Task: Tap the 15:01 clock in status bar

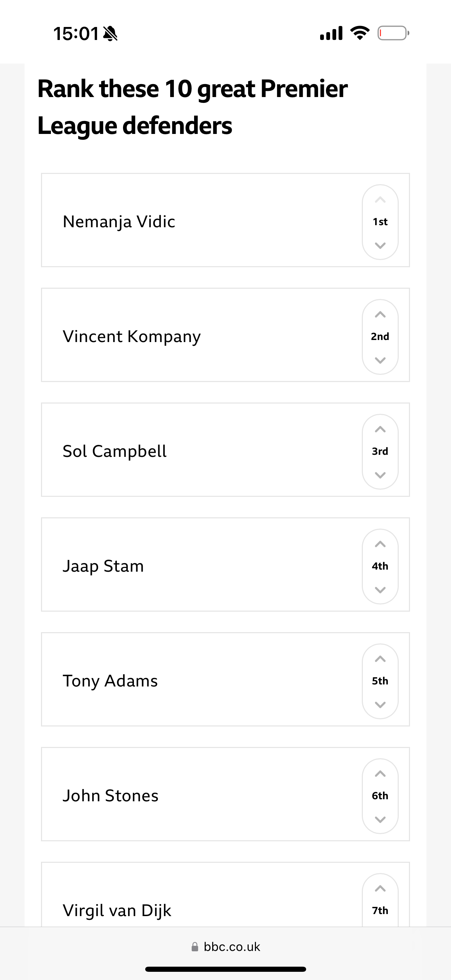Action: (76, 33)
